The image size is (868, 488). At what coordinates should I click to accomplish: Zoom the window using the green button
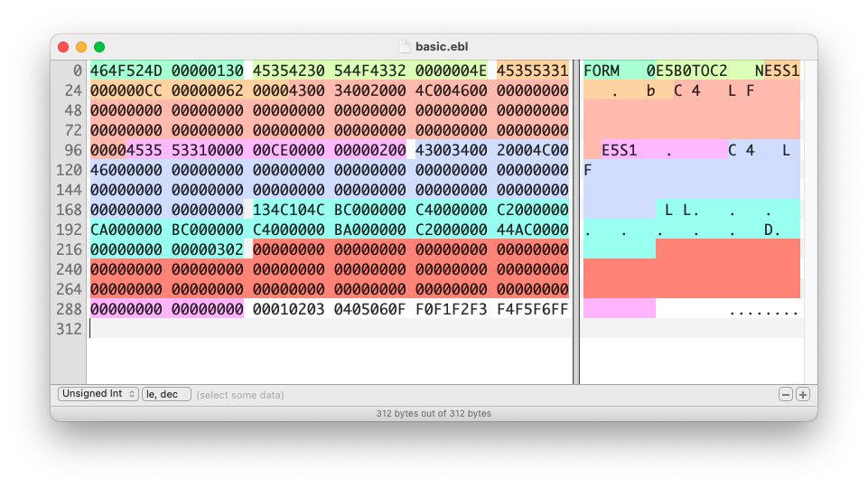(99, 47)
